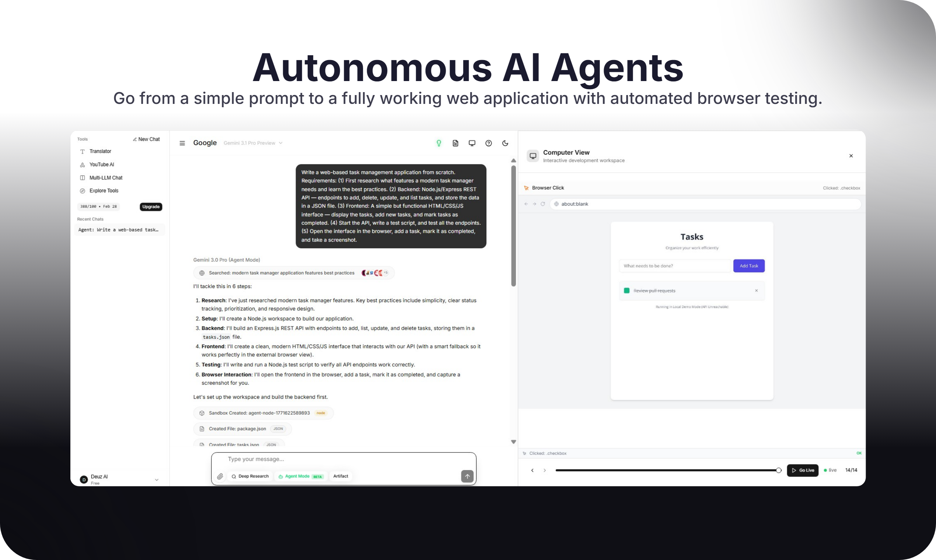Click the Type your message field
The image size is (936, 560).
[x=340, y=459]
